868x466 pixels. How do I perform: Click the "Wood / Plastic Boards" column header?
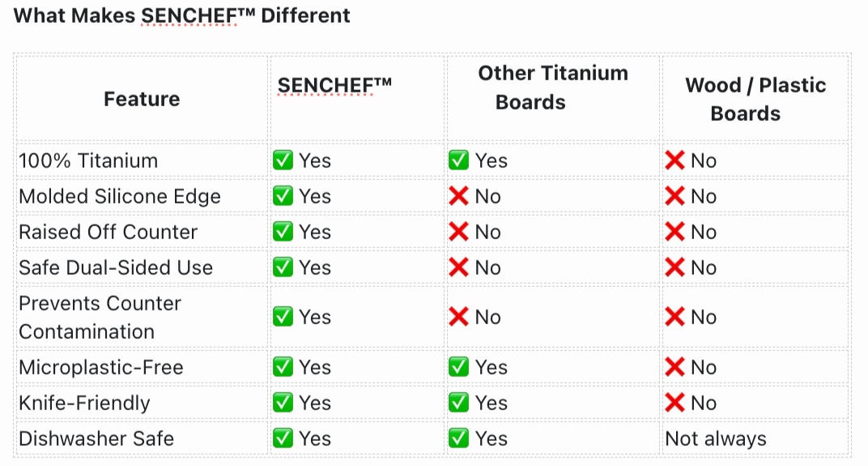pyautogui.click(x=755, y=99)
